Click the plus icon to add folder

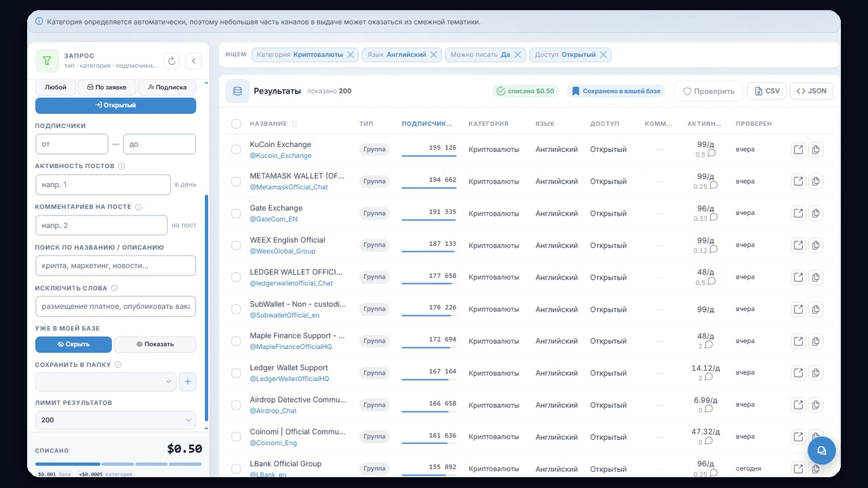[x=188, y=382]
